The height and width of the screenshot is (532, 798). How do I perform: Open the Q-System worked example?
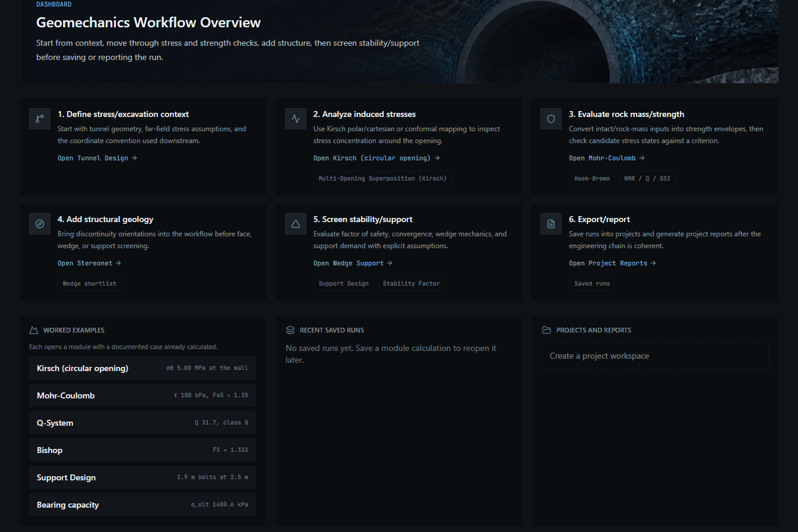[142, 423]
